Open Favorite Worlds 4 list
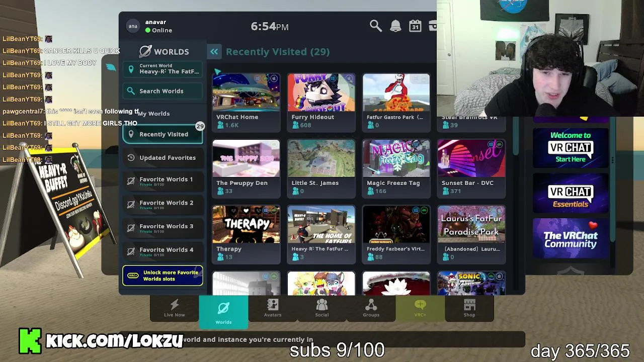Screen dimensions: 644x362 pyautogui.click(x=163, y=251)
